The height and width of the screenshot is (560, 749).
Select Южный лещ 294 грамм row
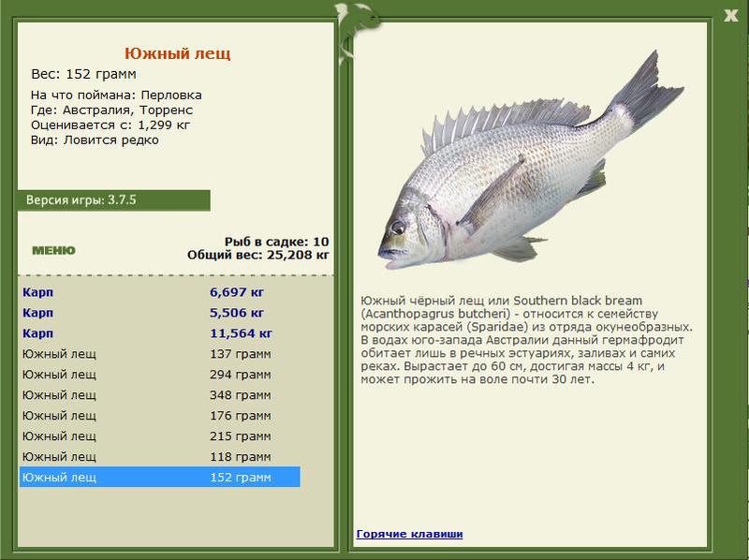(159, 375)
